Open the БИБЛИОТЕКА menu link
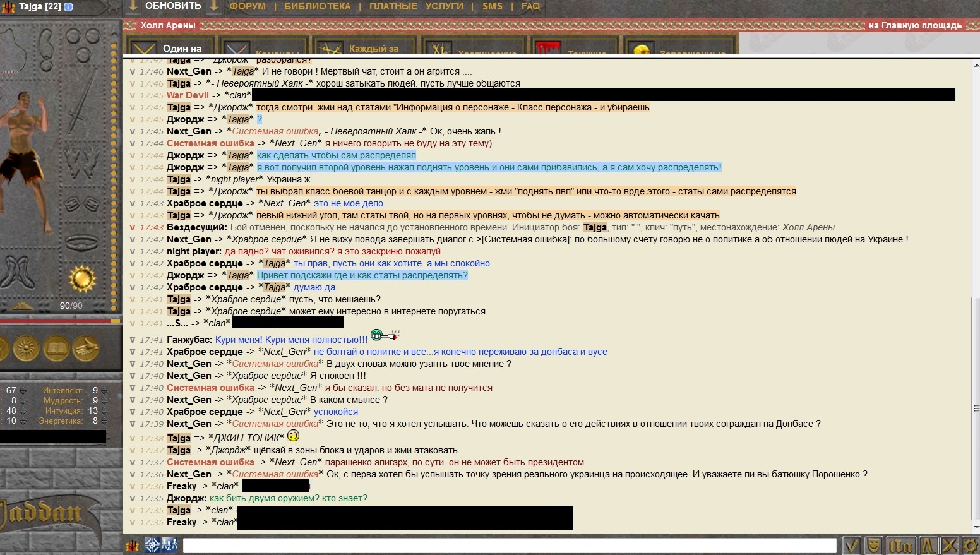 (317, 6)
